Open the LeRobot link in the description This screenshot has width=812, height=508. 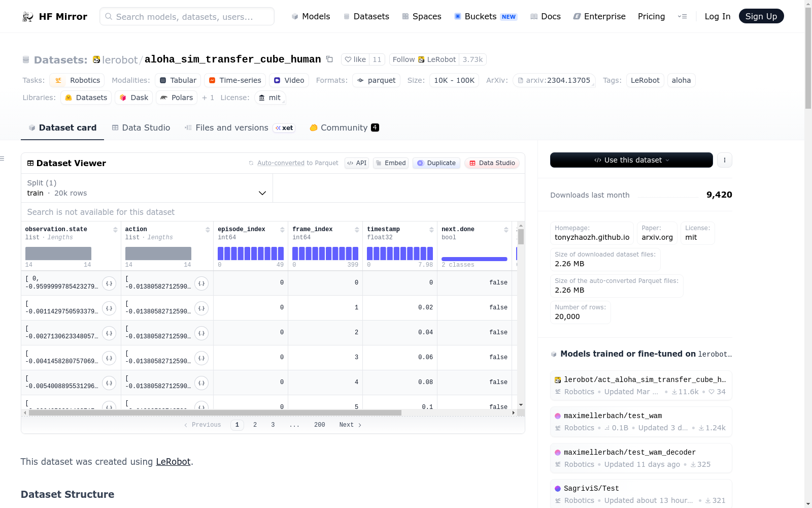(173, 462)
